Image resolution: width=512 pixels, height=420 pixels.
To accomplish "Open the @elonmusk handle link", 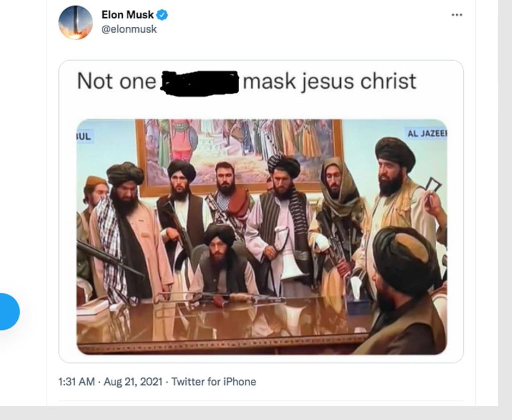I will click(129, 29).
